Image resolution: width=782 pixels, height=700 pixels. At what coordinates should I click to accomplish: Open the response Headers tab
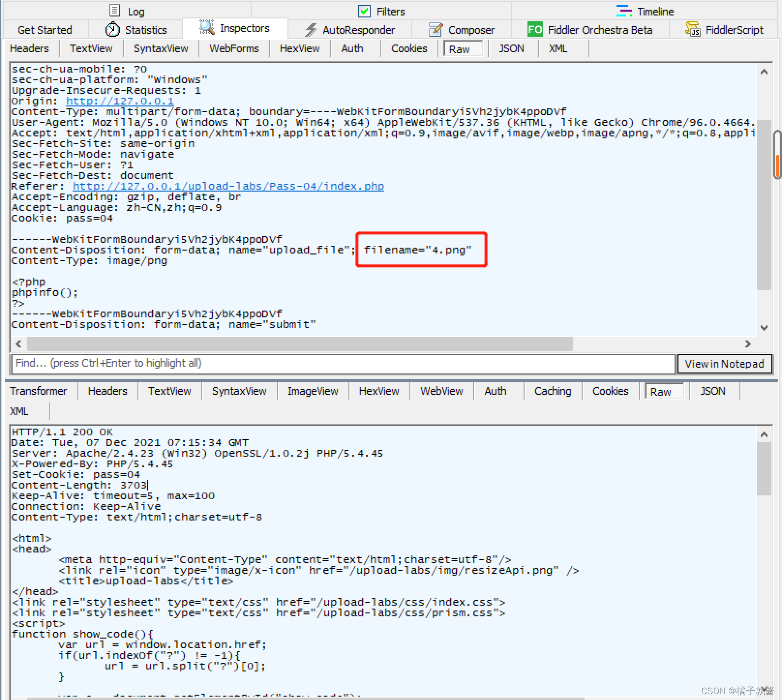pyautogui.click(x=107, y=391)
